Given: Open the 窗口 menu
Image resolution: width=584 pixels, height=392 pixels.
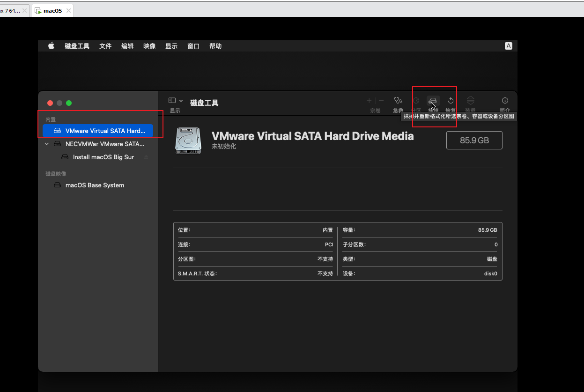Looking at the screenshot, I should [193, 46].
